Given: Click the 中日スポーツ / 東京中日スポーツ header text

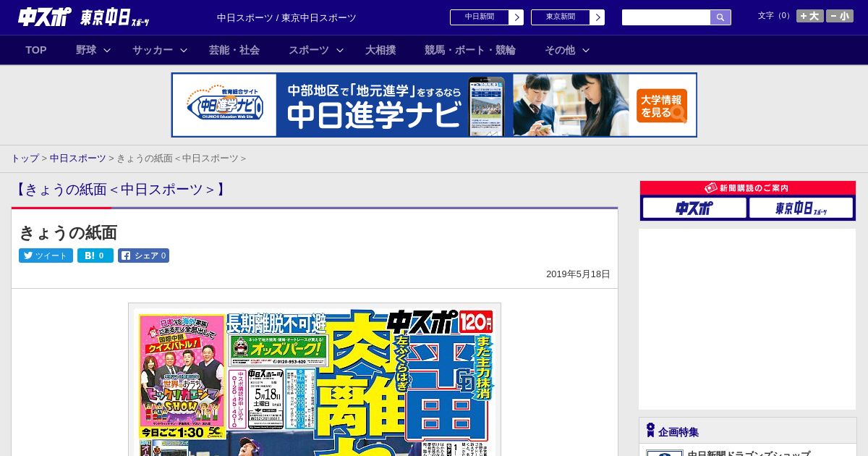Looking at the screenshot, I should click(286, 17).
